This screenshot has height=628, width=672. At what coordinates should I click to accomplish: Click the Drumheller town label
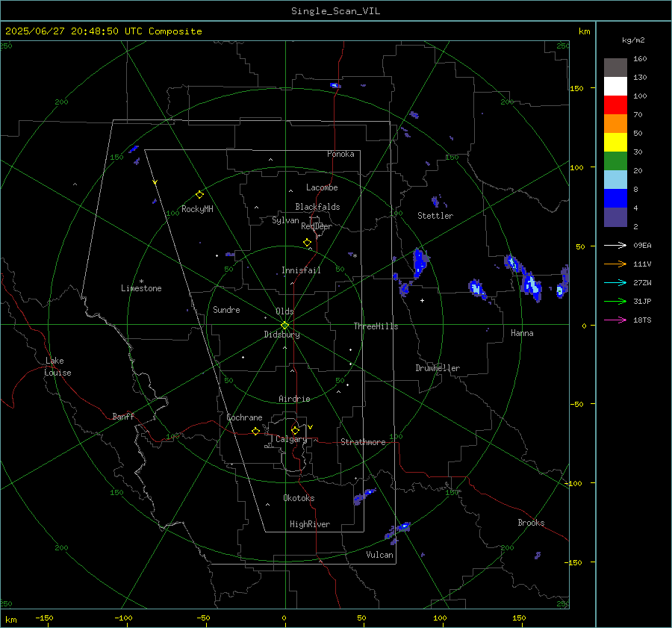438,368
